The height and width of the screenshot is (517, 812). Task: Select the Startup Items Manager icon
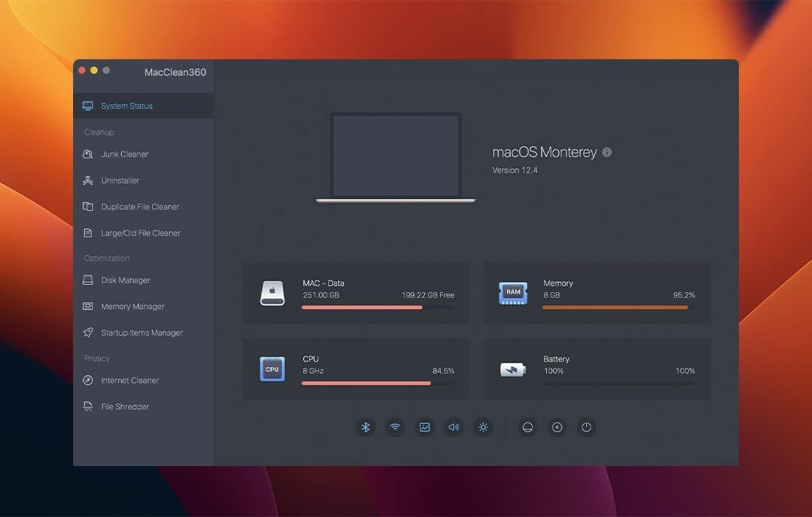(89, 332)
